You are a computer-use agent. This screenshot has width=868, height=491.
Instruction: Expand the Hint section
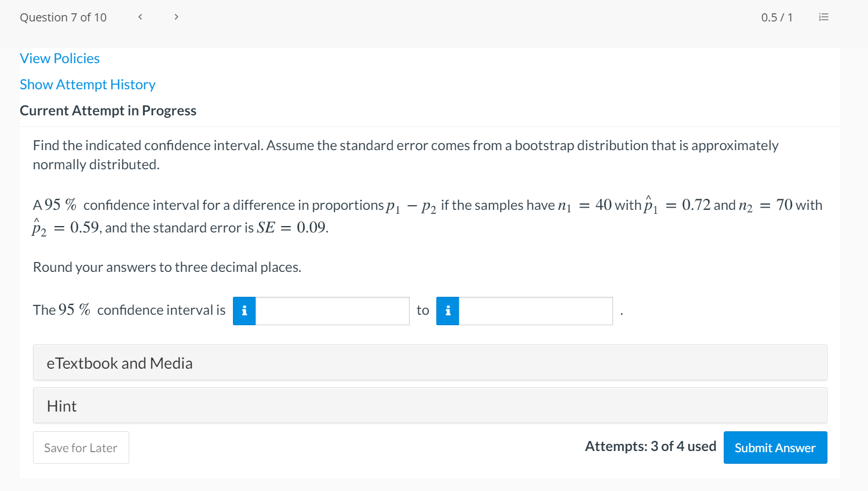tap(430, 406)
